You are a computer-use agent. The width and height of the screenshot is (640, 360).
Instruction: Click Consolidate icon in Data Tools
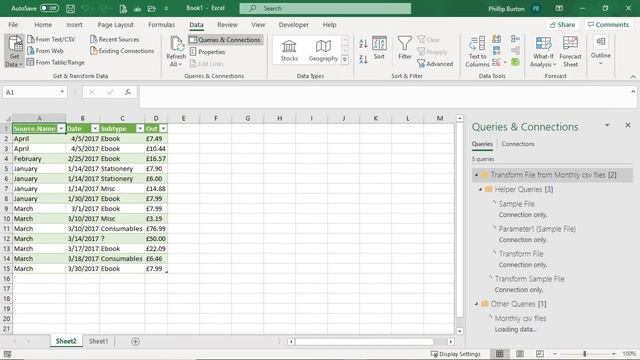coord(515,39)
